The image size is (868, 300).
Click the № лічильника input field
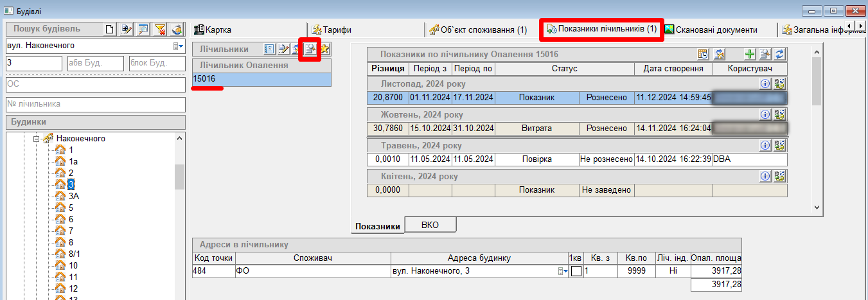(95, 104)
